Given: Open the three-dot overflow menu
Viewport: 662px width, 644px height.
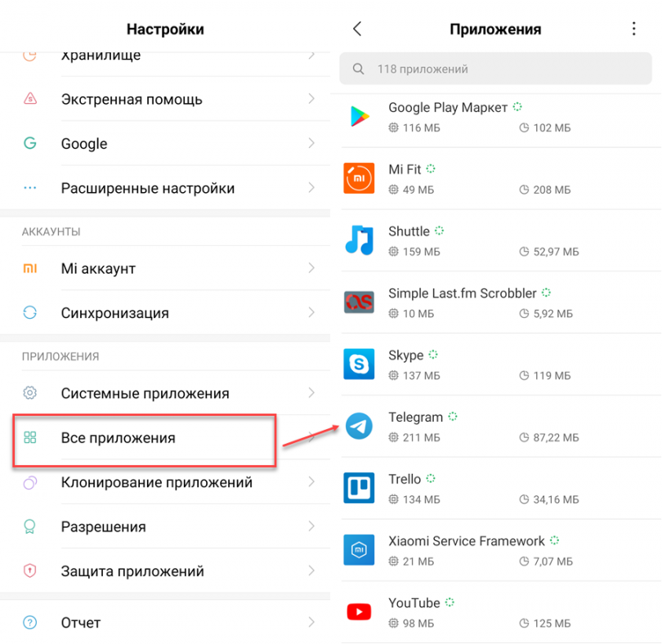Looking at the screenshot, I should tap(633, 29).
